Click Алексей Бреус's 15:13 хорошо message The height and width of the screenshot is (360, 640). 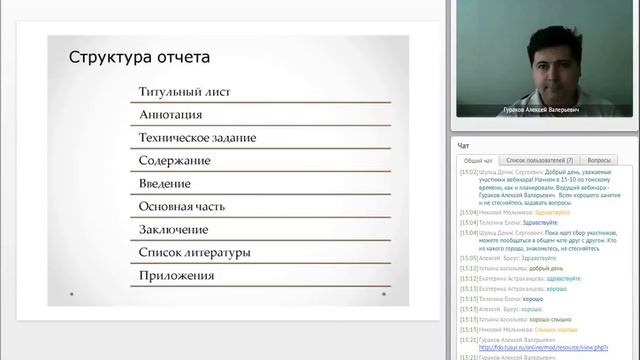point(501,309)
